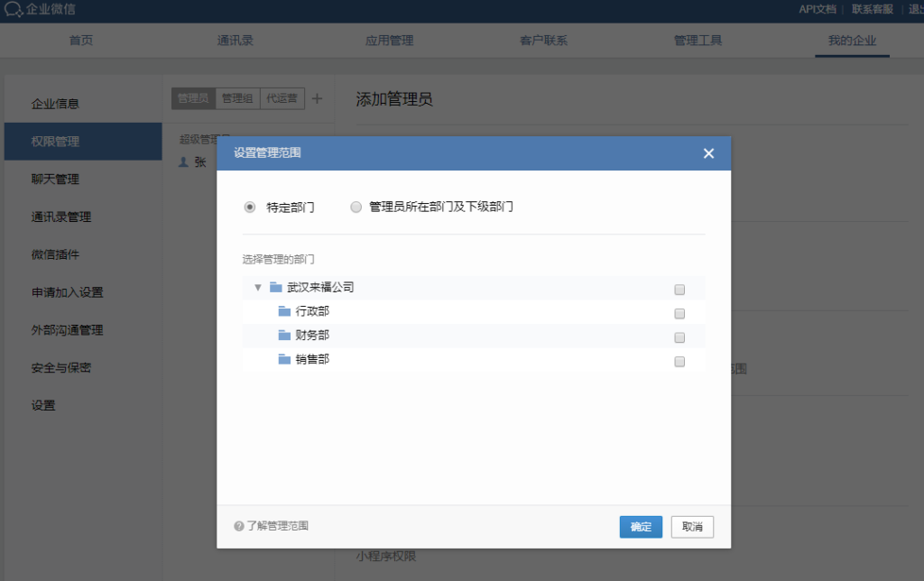The image size is (924, 581).
Task: Close the 设置管理范围 dialog with X
Action: coord(708,152)
